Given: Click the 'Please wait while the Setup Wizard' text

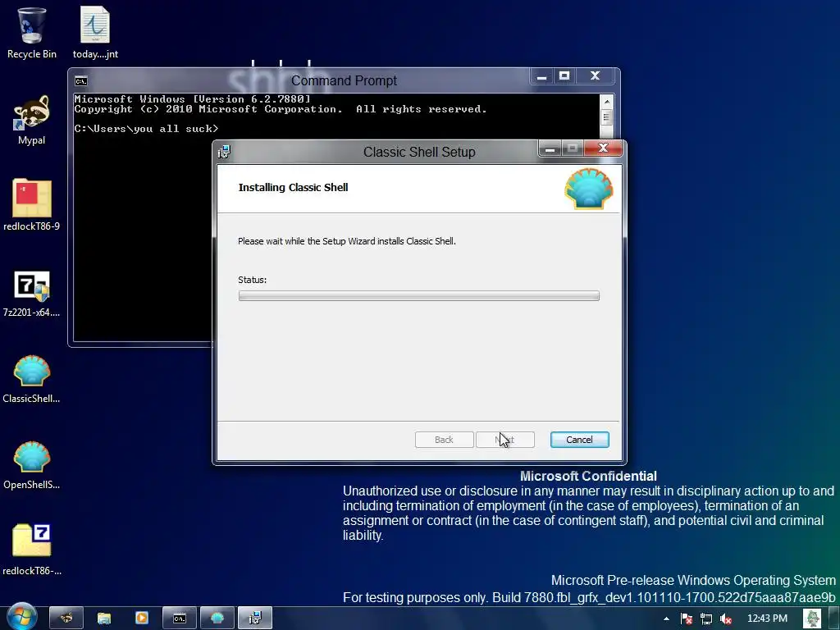Looking at the screenshot, I should [347, 241].
